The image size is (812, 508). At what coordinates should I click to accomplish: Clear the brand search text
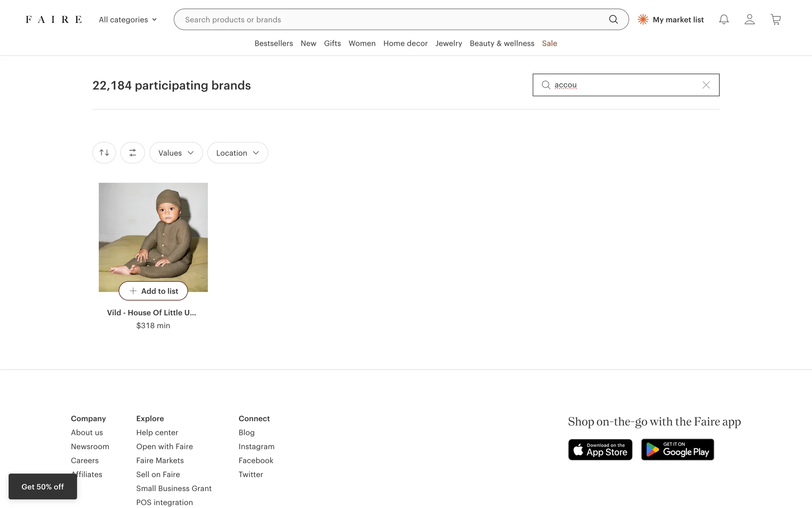706,85
